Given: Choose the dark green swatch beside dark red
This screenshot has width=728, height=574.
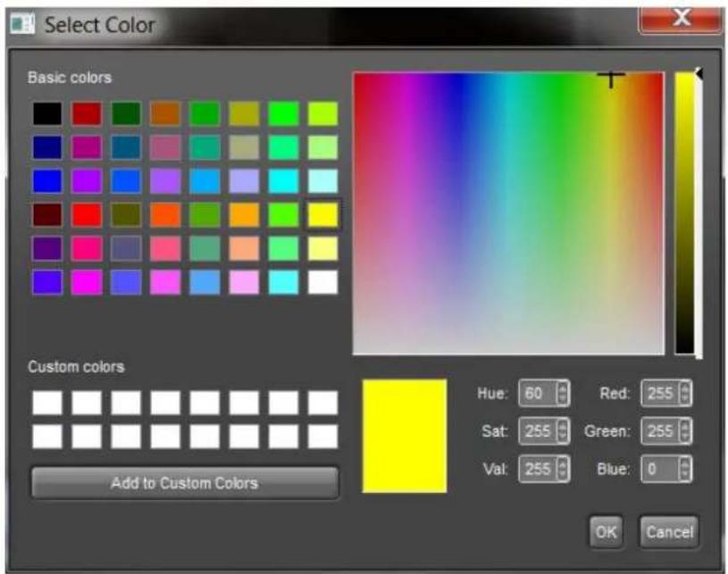Looking at the screenshot, I should (126, 113).
